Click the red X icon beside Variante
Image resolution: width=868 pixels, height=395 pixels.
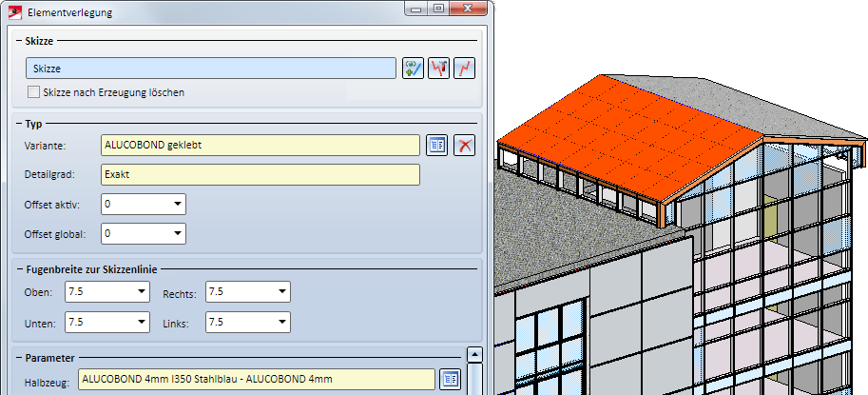[465, 145]
